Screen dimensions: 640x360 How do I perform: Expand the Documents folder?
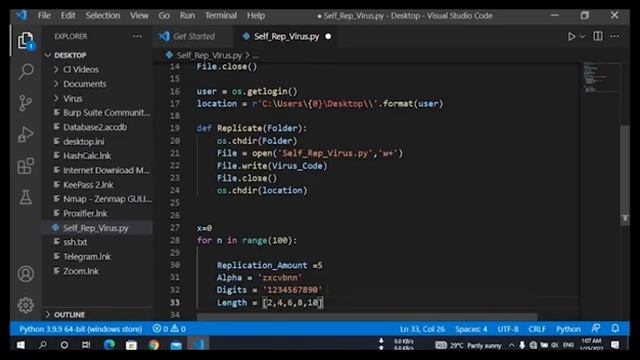[84, 84]
